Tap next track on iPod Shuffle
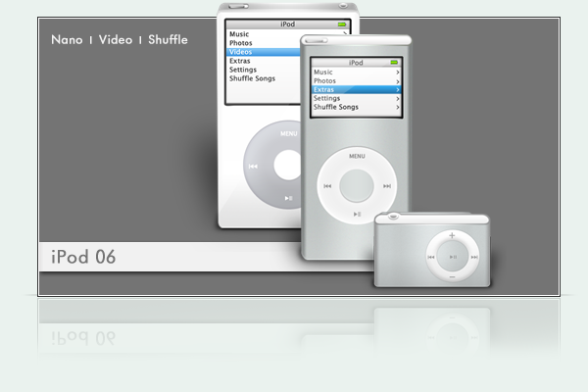The height and width of the screenshot is (392, 588). pos(474,257)
